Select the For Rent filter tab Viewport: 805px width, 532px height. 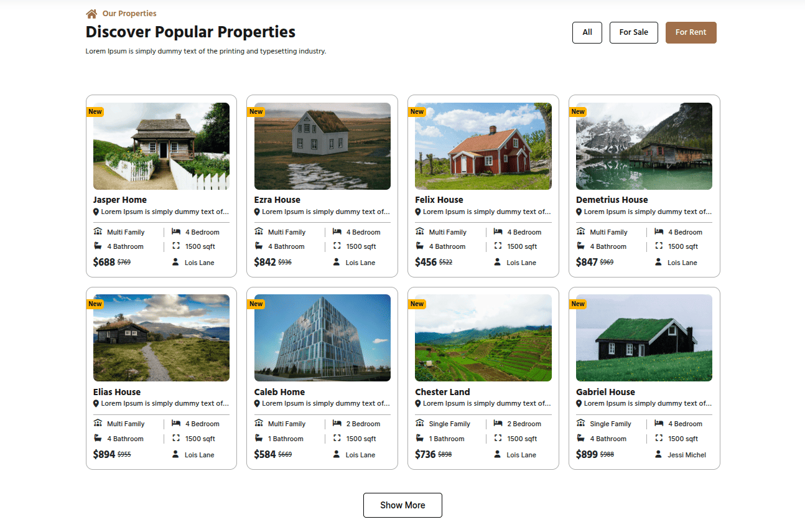[691, 32]
